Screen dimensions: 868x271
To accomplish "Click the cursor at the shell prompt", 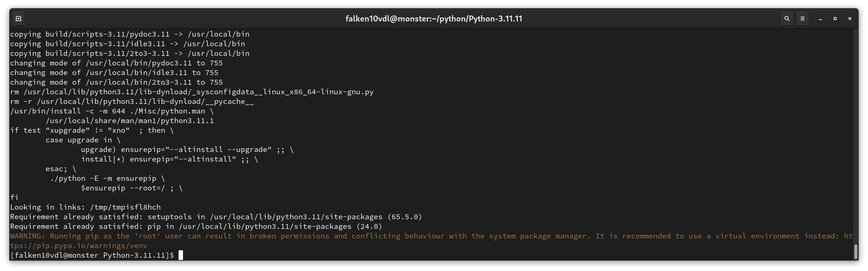I will coord(181,255).
